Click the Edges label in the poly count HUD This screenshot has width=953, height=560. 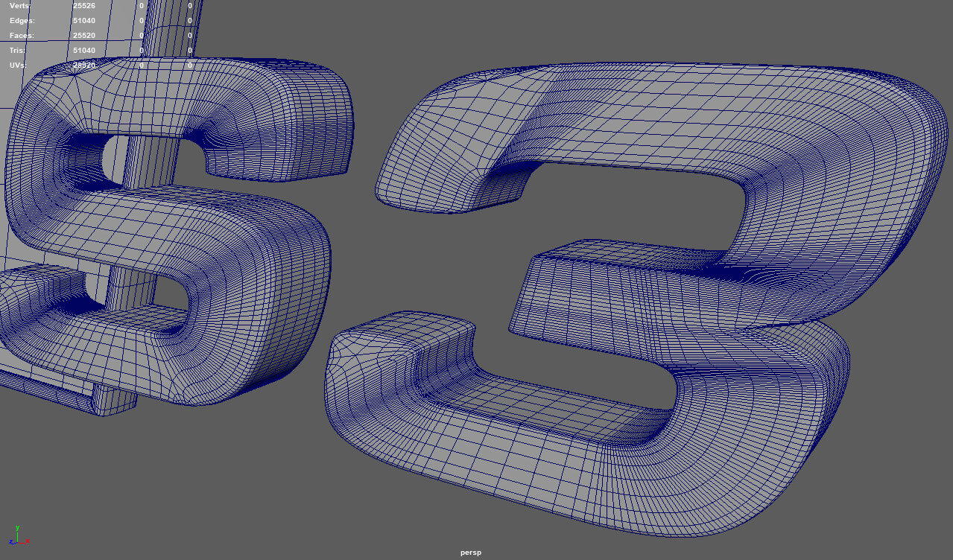[22, 21]
